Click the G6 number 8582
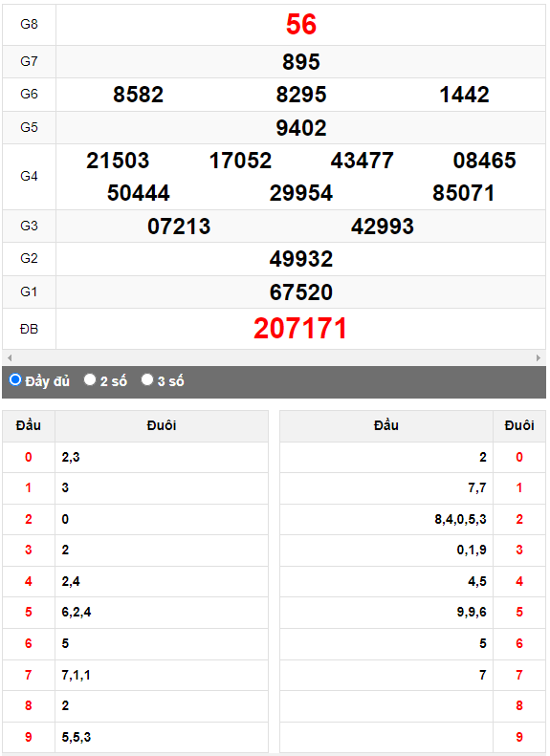This screenshot has height=756, width=550. click(139, 95)
